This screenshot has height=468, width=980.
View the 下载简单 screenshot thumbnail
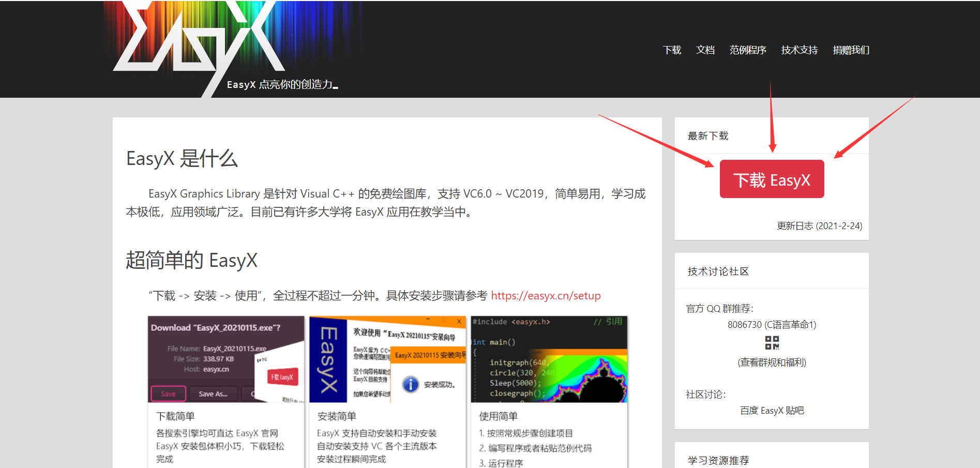click(x=226, y=358)
